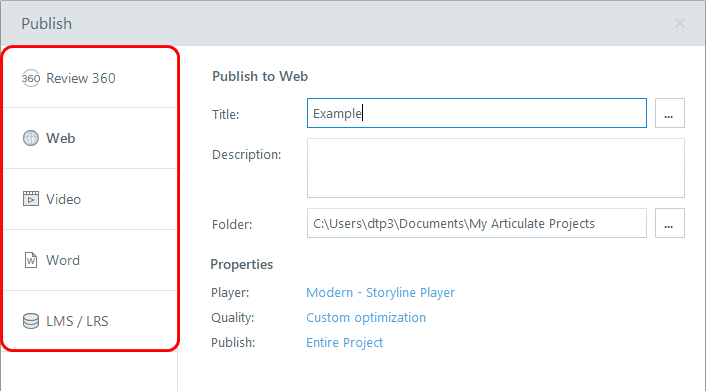Click inside the Title field containing Example

(477, 113)
